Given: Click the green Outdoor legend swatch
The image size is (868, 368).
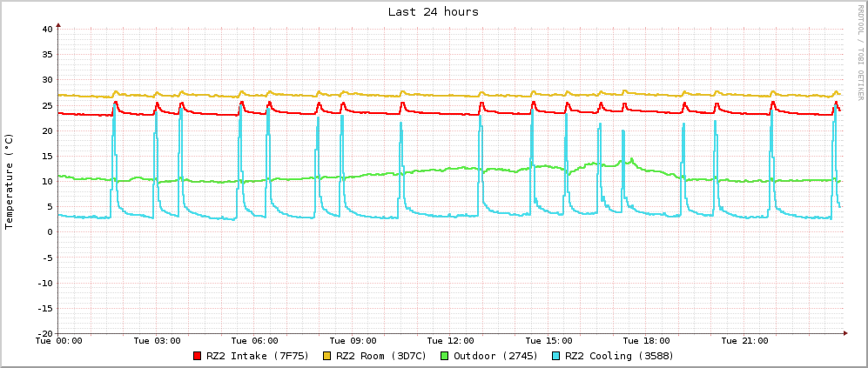Looking at the screenshot, I should pyautogui.click(x=445, y=357).
